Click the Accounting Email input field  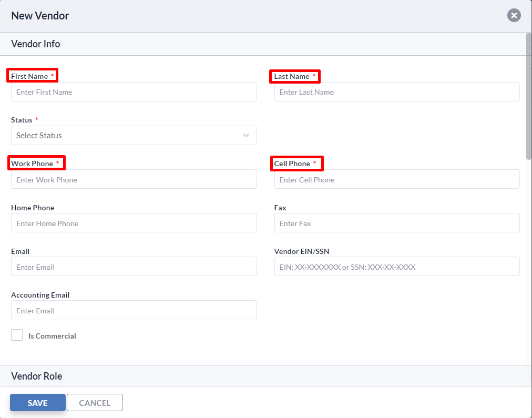(x=134, y=310)
